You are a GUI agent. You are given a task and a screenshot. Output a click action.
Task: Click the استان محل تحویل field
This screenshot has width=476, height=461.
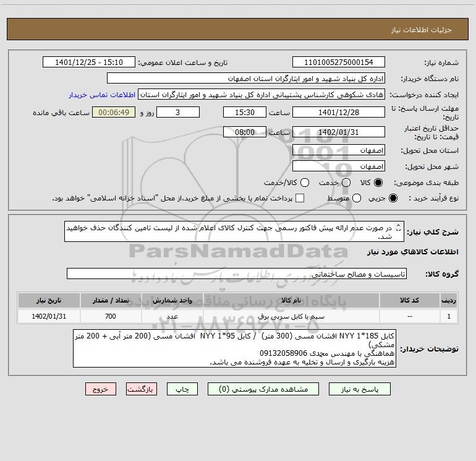point(339,150)
